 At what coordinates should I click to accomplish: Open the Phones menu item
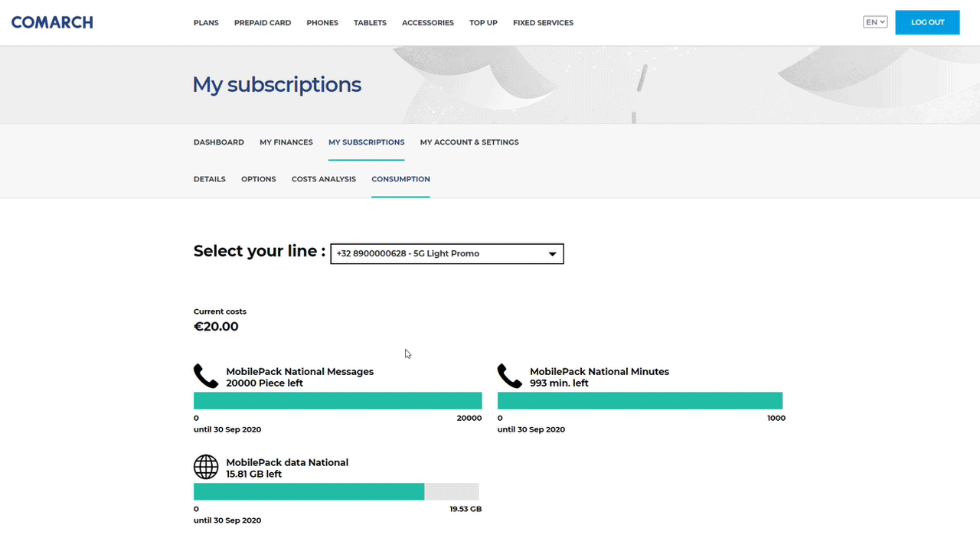coord(322,23)
